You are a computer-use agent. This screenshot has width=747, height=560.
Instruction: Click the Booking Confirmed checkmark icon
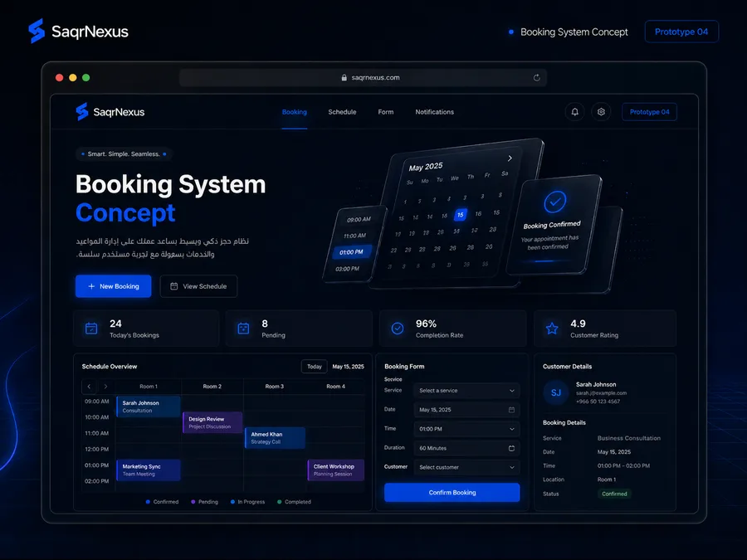click(555, 202)
